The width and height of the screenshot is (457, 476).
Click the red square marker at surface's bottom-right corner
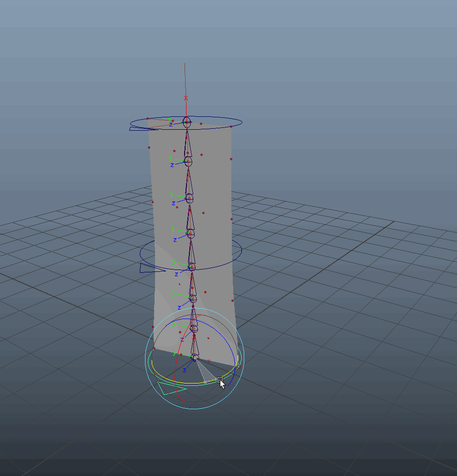[239, 367]
